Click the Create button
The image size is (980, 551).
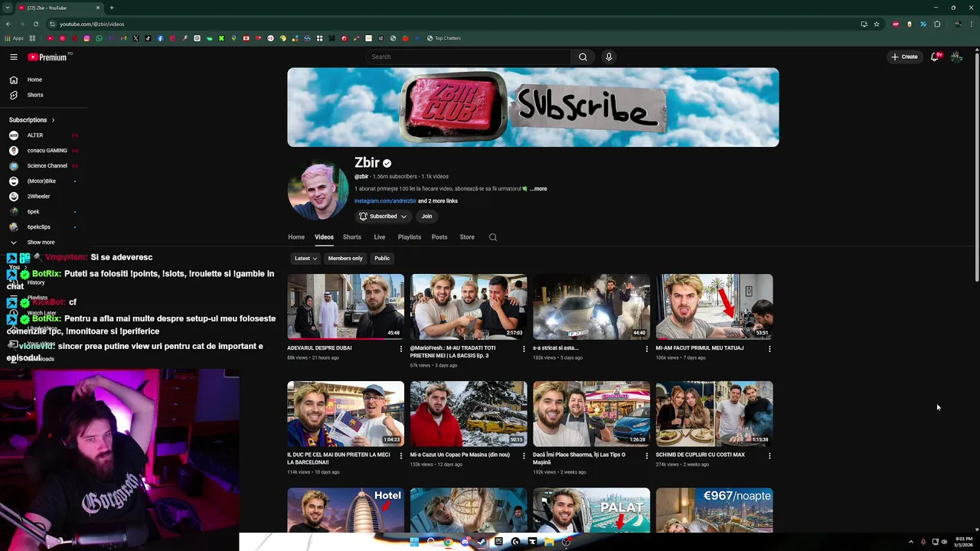coord(904,57)
